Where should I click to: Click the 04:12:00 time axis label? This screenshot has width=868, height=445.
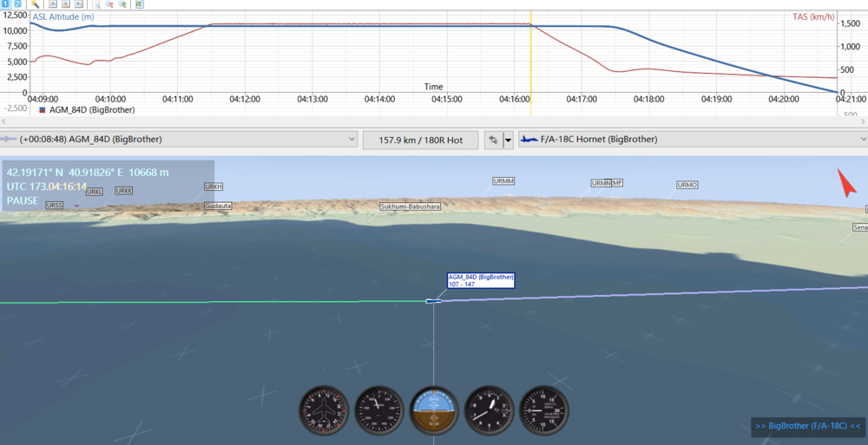[245, 99]
